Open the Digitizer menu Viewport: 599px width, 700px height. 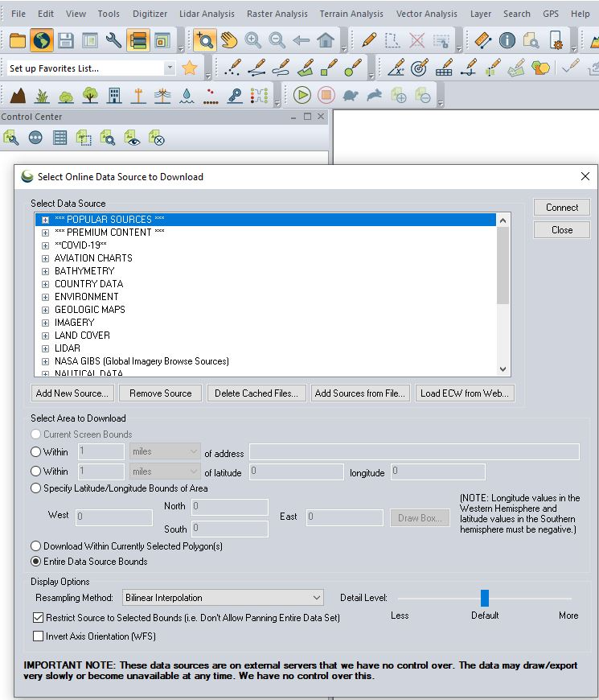[x=150, y=14]
